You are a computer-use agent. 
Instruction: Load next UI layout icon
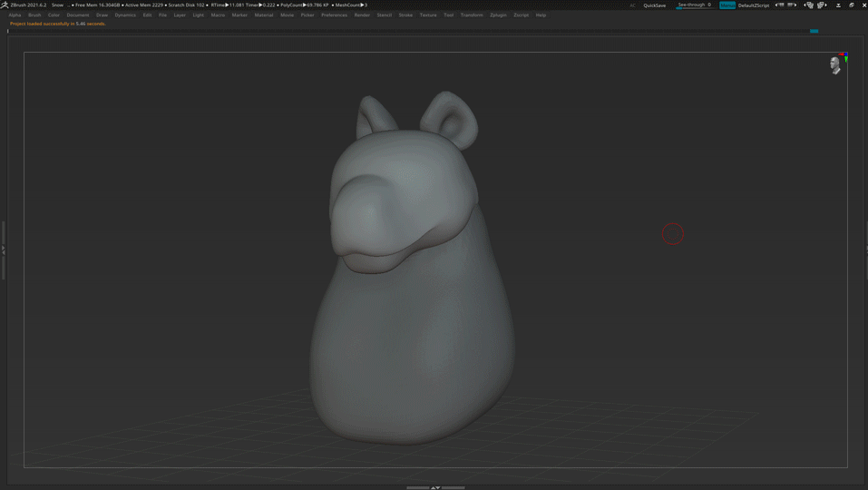[x=822, y=5]
